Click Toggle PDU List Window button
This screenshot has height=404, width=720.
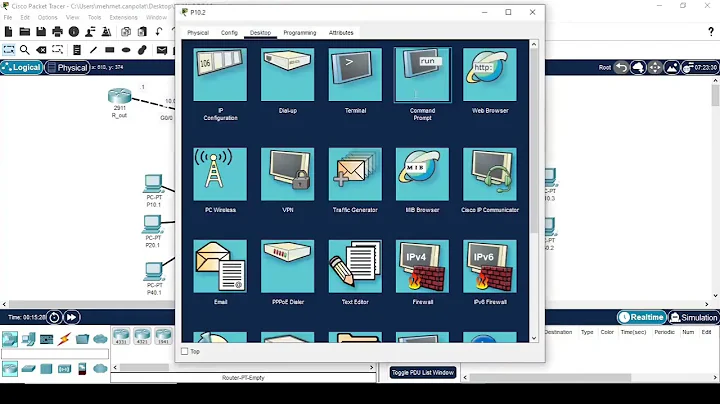click(423, 372)
